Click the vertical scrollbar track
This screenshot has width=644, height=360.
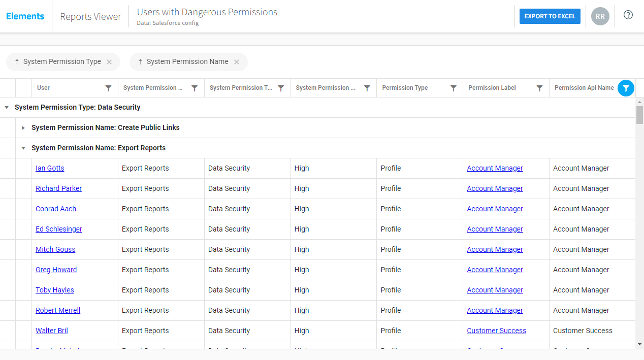pyautogui.click(x=640, y=228)
